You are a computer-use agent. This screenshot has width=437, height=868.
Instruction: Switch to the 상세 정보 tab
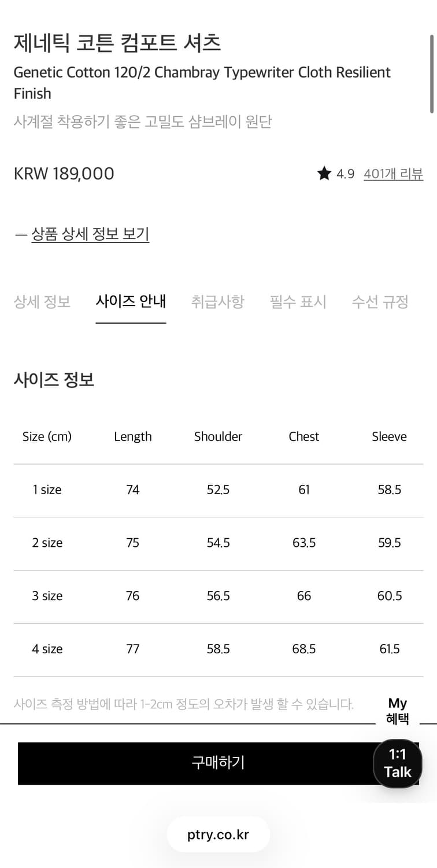pos(42,301)
